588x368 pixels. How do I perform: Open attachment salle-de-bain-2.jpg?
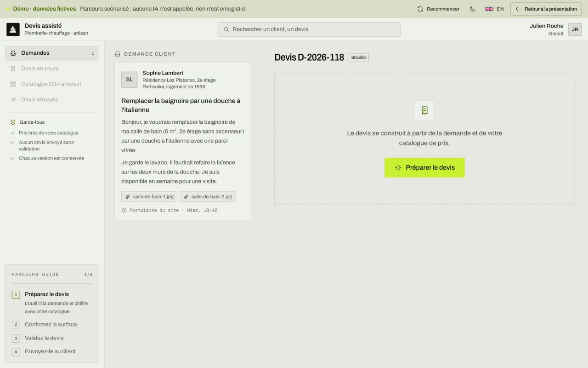(208, 196)
